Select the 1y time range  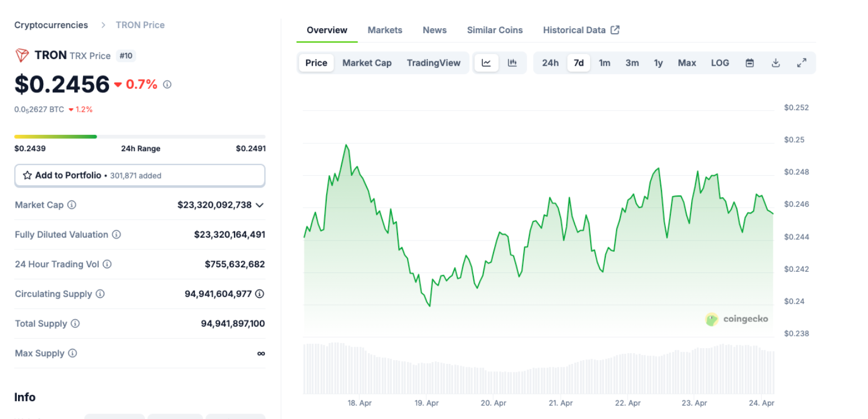(658, 63)
